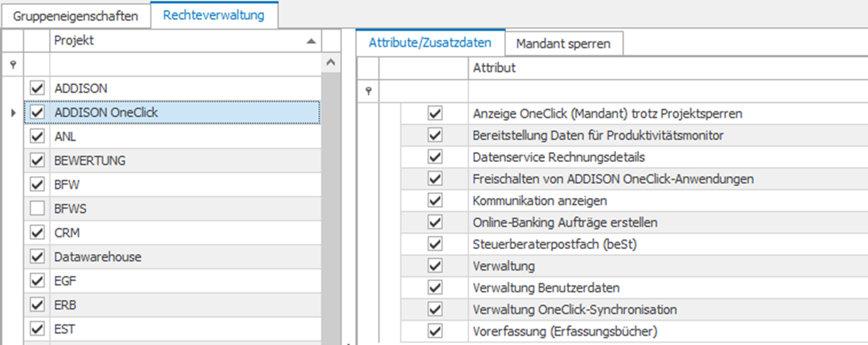This screenshot has width=868, height=345.
Task: Click the Attribut column header
Action: (667, 68)
